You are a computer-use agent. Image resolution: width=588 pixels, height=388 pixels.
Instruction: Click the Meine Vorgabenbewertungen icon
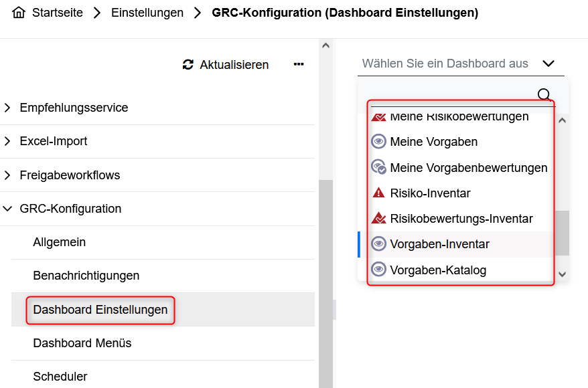point(379,167)
